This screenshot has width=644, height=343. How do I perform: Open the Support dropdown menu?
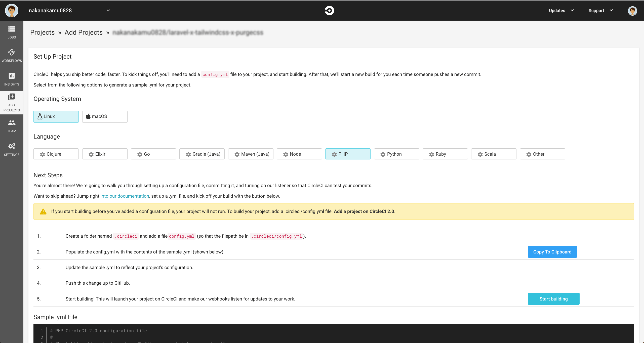pyautogui.click(x=601, y=11)
